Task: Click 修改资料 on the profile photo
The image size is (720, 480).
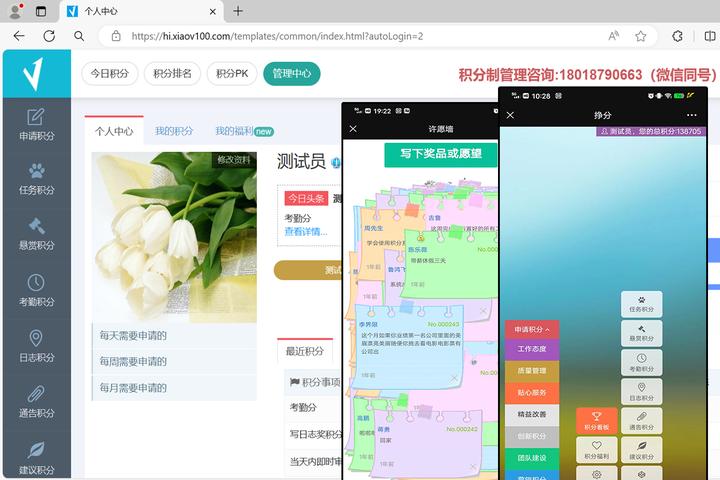Action: point(234,160)
